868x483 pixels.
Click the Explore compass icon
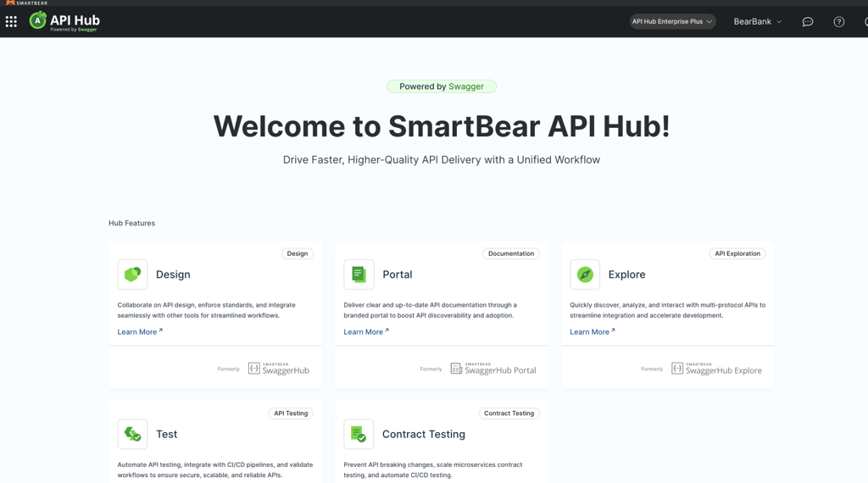click(585, 275)
